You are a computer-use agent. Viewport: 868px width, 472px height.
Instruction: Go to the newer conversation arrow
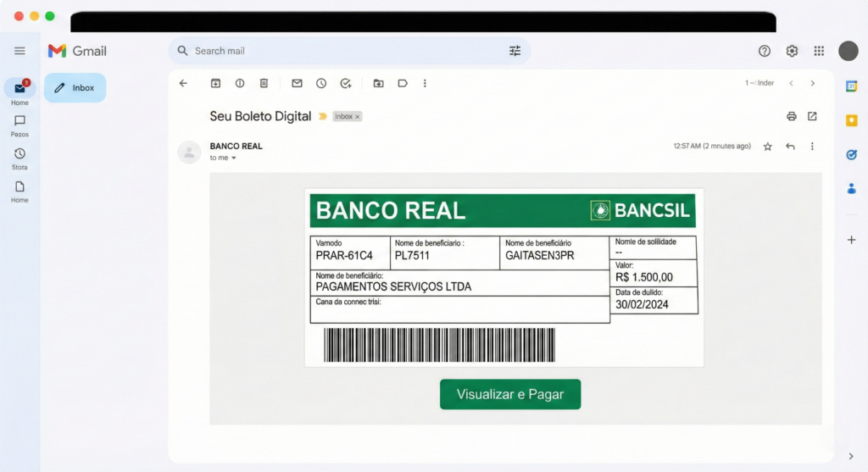tap(791, 83)
